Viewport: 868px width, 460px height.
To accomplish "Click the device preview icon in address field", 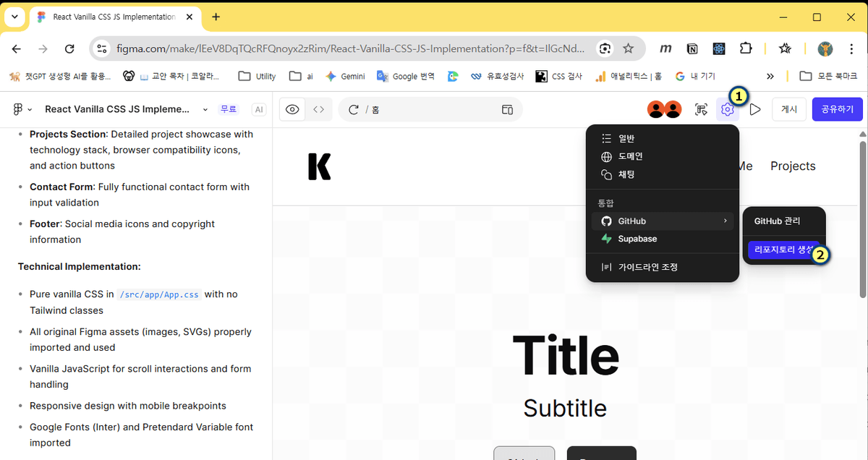I will [507, 109].
